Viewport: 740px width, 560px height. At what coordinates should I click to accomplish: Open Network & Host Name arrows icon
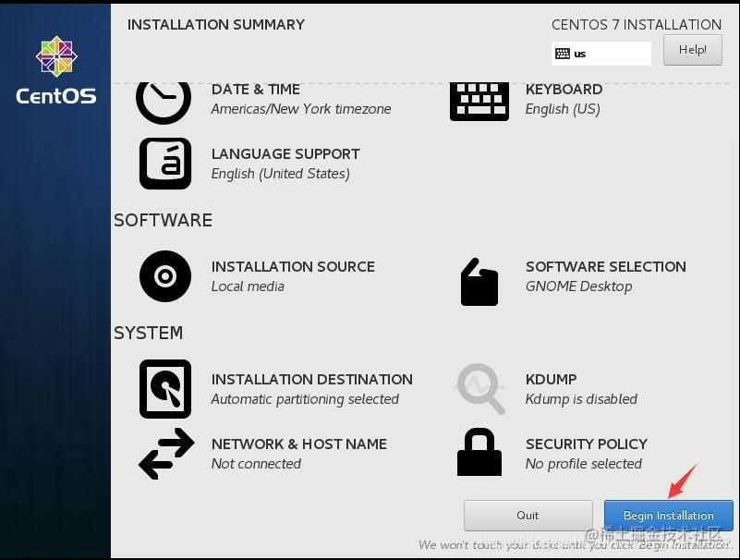[166, 454]
